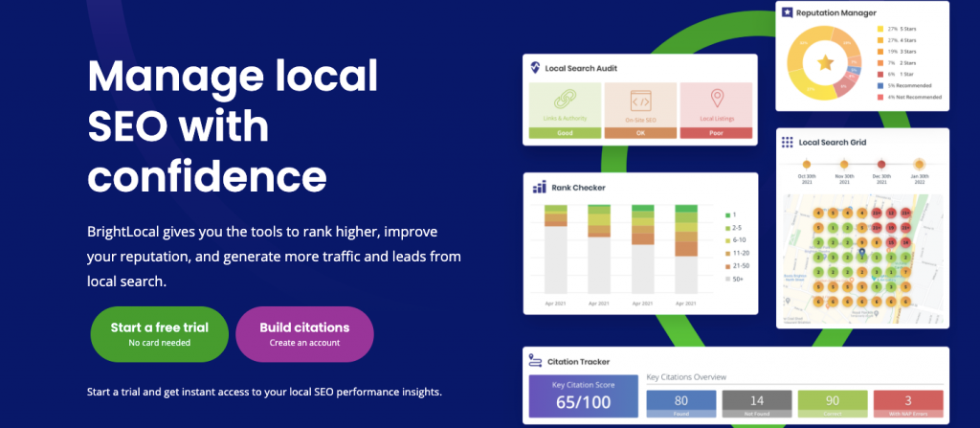Click the 21-50 rank legend swatch

(x=727, y=266)
